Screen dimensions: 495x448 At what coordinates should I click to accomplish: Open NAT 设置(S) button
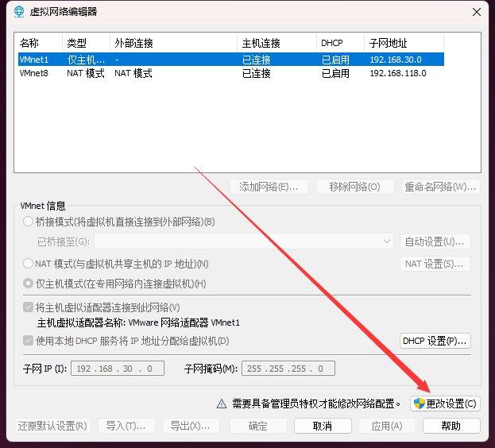pos(435,264)
